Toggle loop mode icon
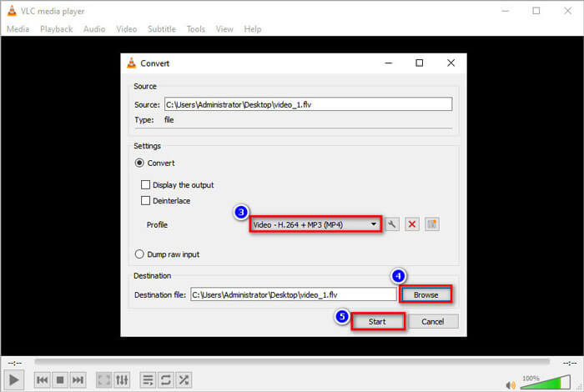Viewport: 584px width, 392px height. pos(166,380)
